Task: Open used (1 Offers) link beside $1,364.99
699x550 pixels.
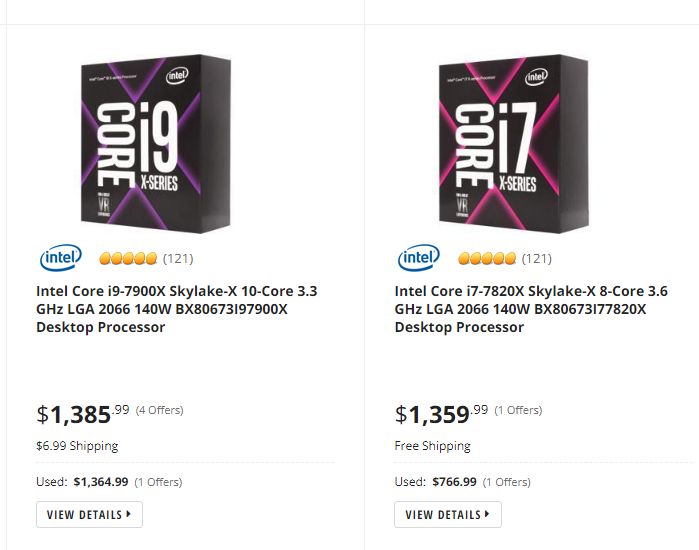Action: pos(158,482)
